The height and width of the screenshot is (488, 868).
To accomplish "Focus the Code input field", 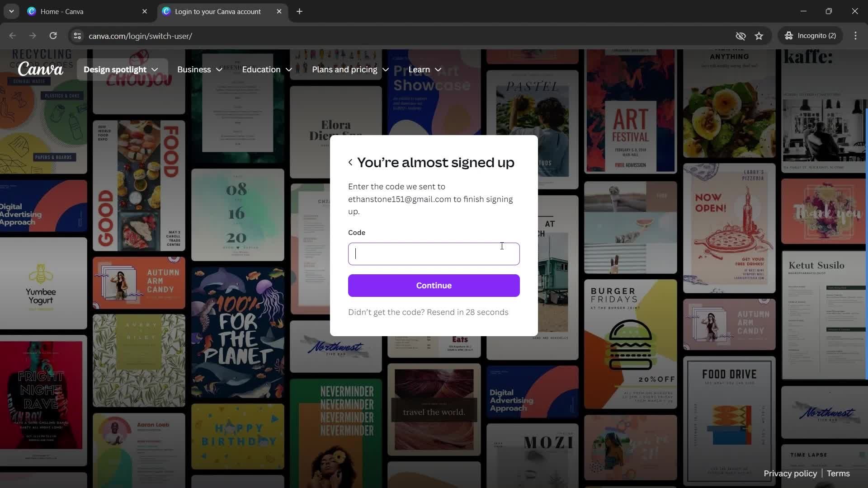I will (434, 254).
